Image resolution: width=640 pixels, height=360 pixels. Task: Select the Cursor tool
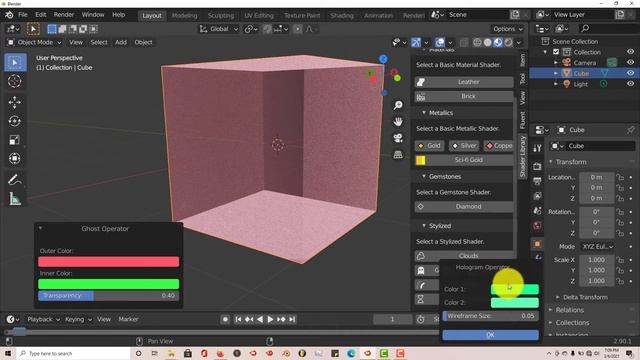pyautogui.click(x=15, y=81)
